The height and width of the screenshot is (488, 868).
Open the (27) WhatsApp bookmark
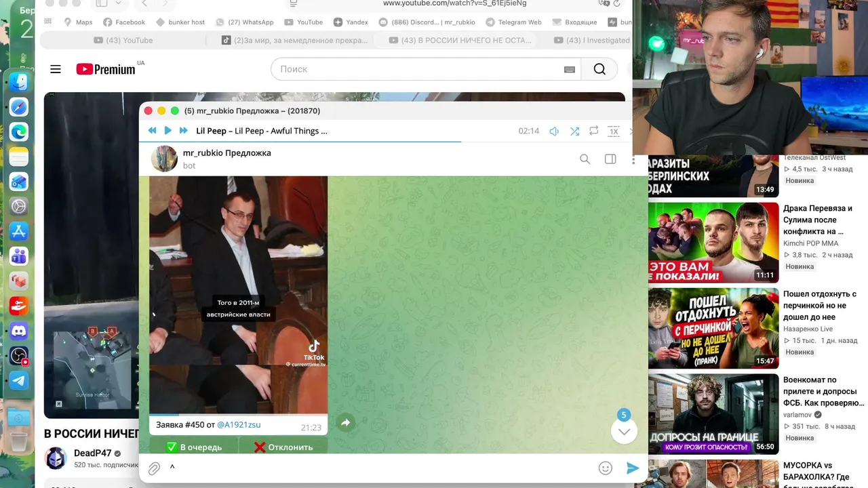point(245,22)
